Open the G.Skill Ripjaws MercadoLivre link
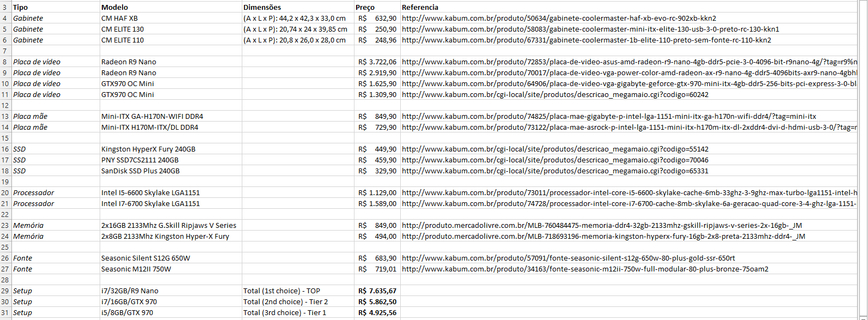 click(602, 225)
